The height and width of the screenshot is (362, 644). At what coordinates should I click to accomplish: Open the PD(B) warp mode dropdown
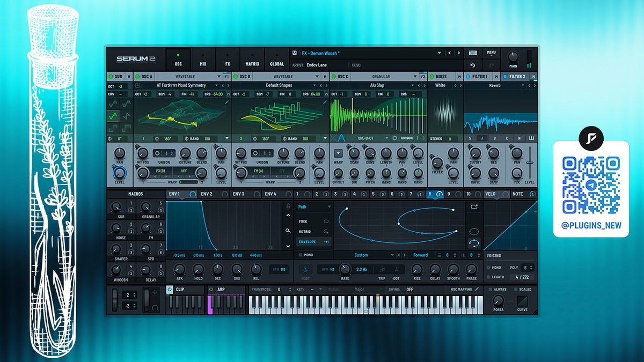tap(160, 171)
